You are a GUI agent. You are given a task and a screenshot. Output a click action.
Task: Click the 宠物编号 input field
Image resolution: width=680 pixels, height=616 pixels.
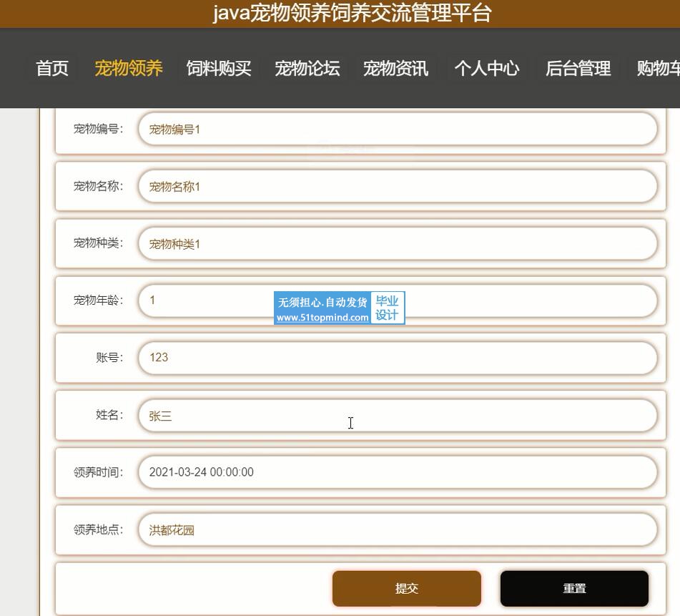pos(398,129)
